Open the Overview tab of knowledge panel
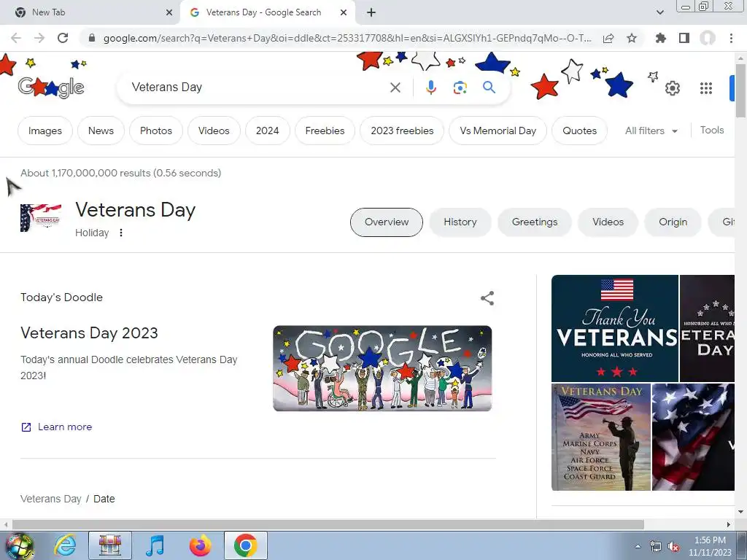This screenshot has height=560, width=747. (387, 222)
